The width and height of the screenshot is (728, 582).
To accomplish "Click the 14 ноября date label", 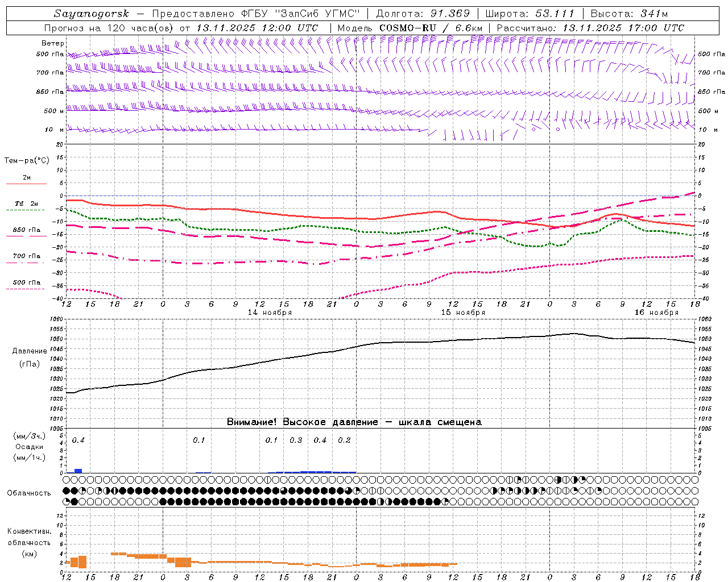I will (270, 313).
